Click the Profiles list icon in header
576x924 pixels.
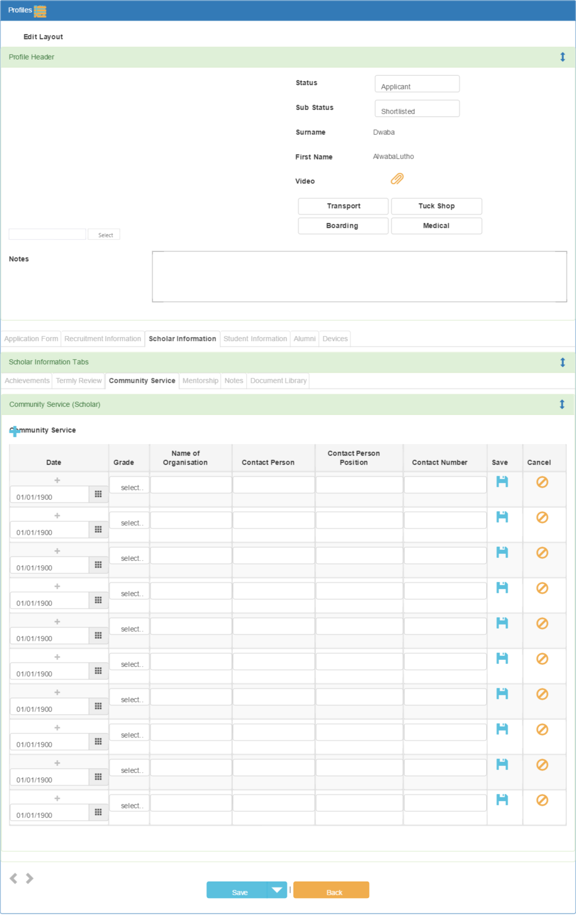pyautogui.click(x=40, y=11)
